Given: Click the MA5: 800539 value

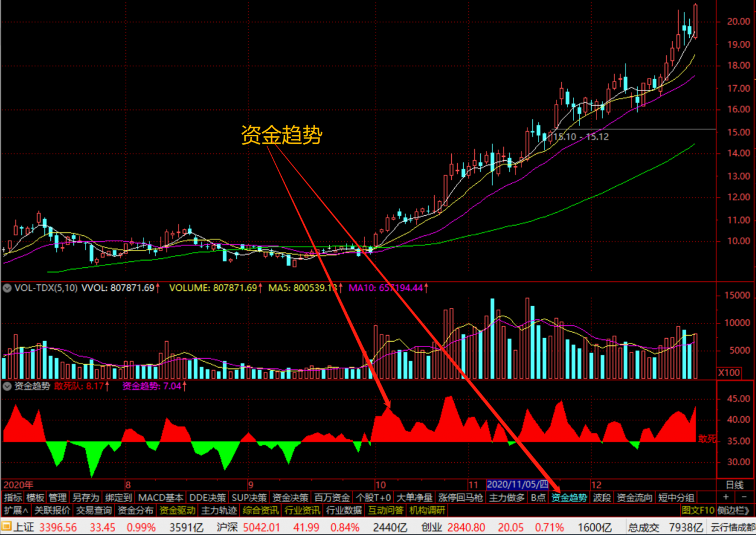Looking at the screenshot, I should pos(307,288).
